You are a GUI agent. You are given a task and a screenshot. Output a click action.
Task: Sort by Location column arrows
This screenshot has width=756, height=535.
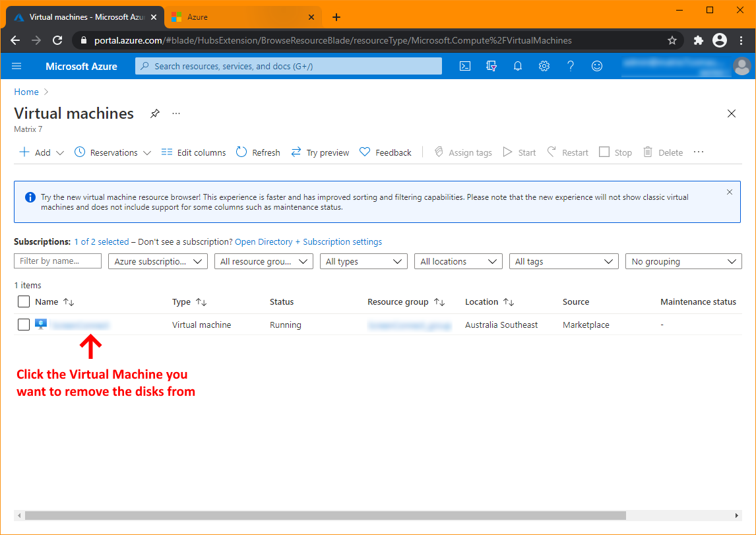[509, 302]
